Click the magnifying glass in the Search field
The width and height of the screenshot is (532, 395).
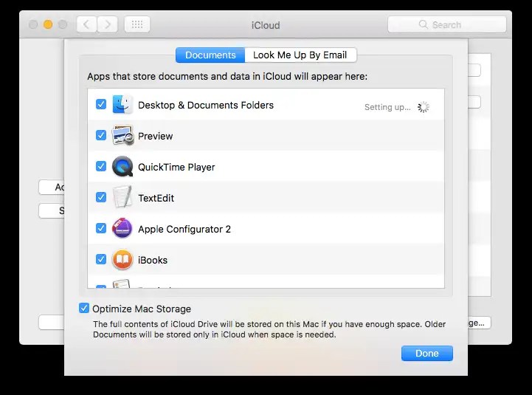(423, 24)
